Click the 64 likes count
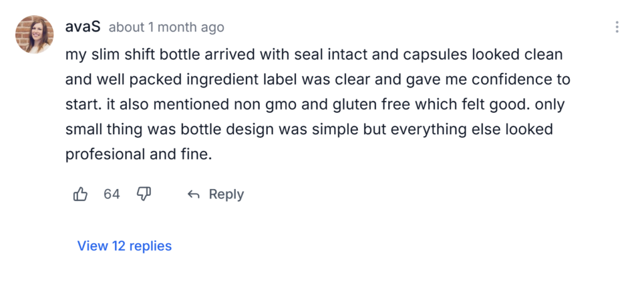644x286 pixels. (112, 195)
